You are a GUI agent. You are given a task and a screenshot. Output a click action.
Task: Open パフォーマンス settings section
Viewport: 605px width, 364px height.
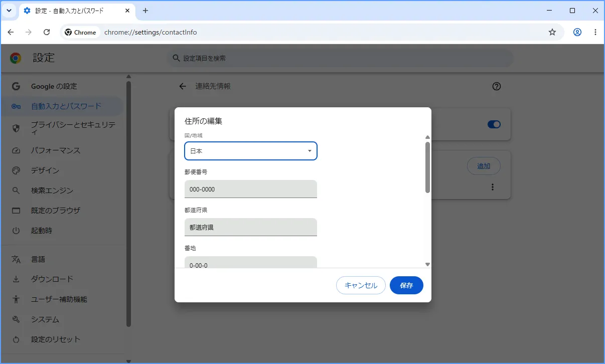coord(62,150)
